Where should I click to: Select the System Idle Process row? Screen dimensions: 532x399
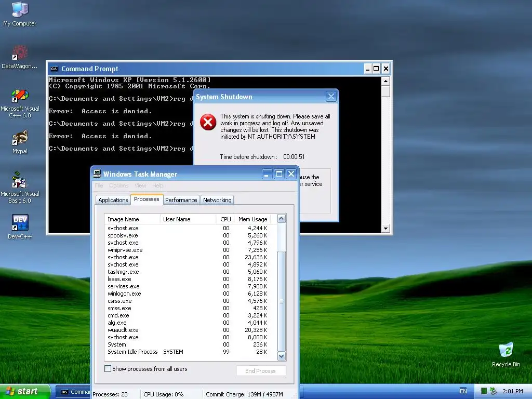[190, 352]
